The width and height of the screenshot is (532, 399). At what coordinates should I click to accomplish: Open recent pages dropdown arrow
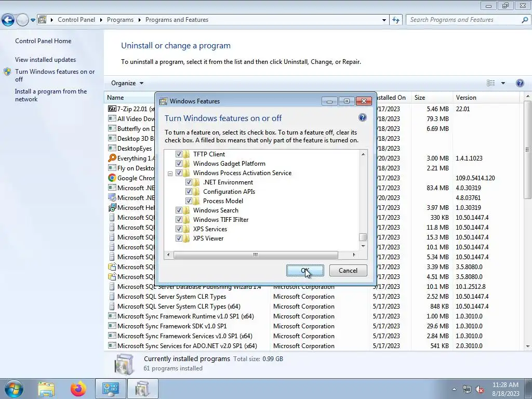point(33,20)
